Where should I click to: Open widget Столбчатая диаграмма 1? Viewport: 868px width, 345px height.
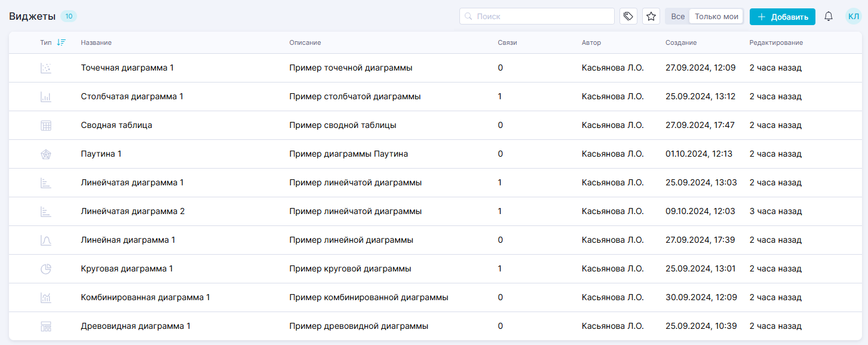pyautogui.click(x=131, y=97)
